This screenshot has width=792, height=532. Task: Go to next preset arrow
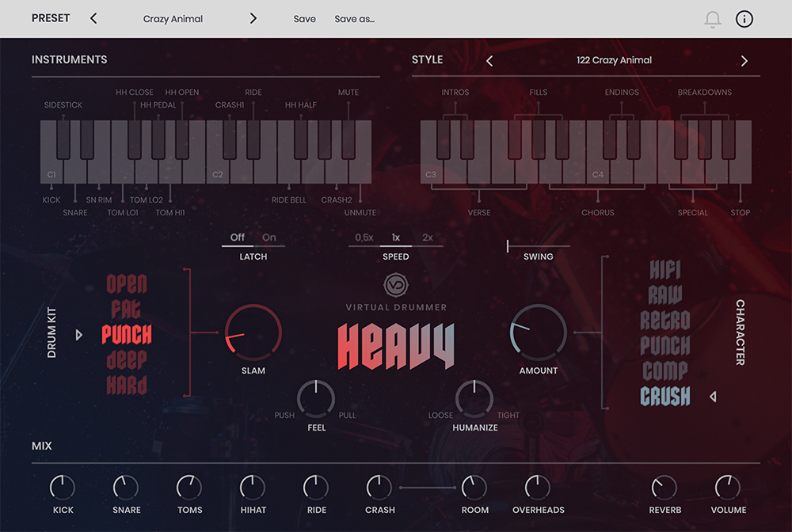(253, 19)
